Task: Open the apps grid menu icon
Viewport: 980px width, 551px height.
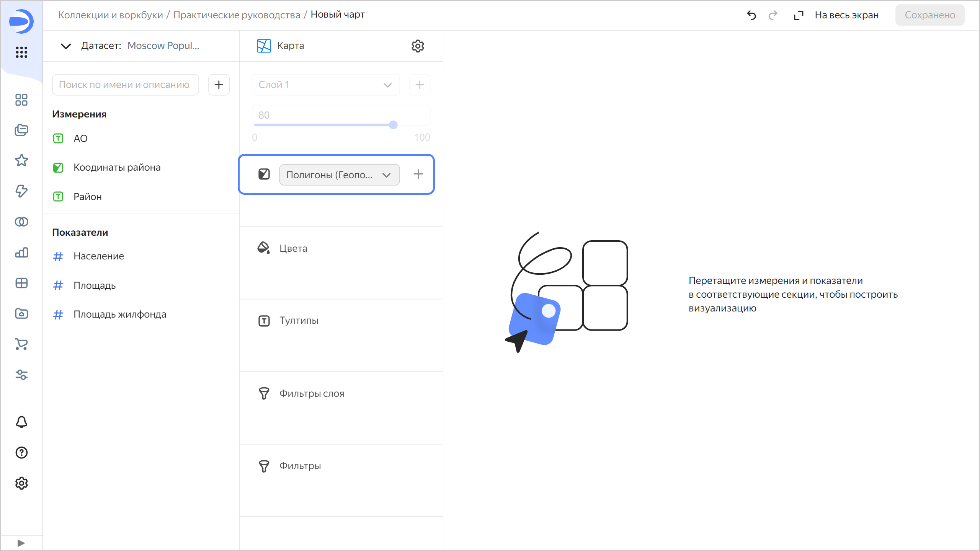Action: [21, 52]
